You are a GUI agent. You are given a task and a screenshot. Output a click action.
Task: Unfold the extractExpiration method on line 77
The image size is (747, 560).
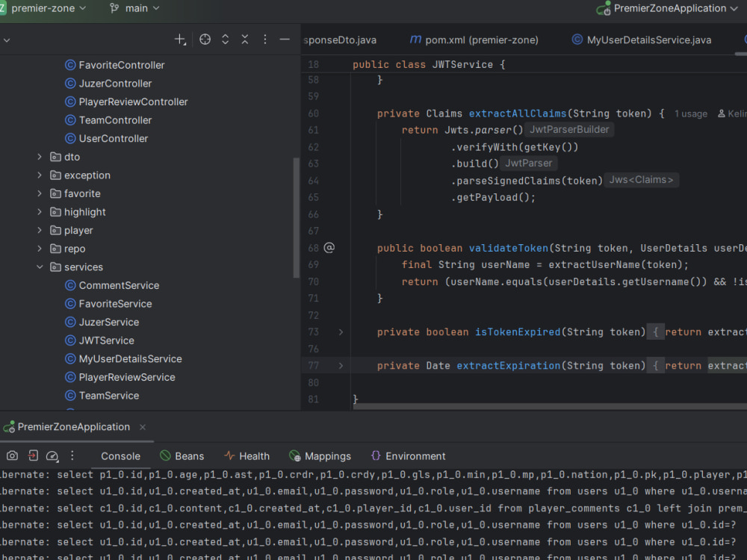(341, 366)
